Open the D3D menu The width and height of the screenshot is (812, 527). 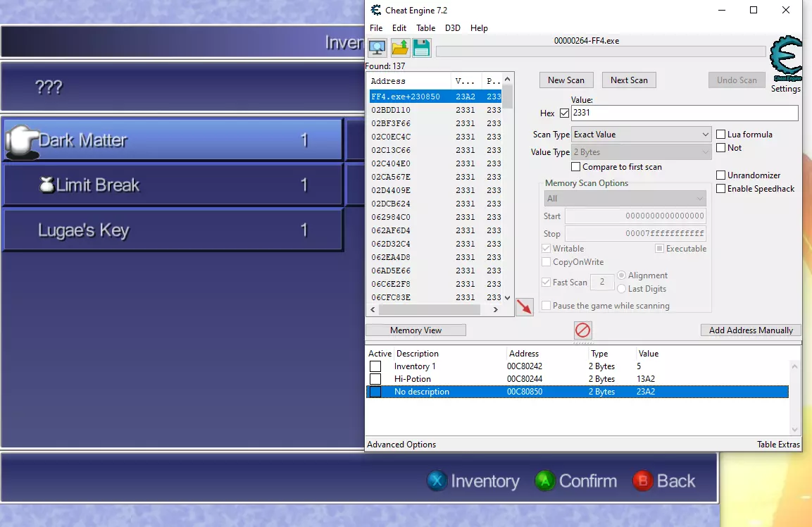(x=453, y=28)
